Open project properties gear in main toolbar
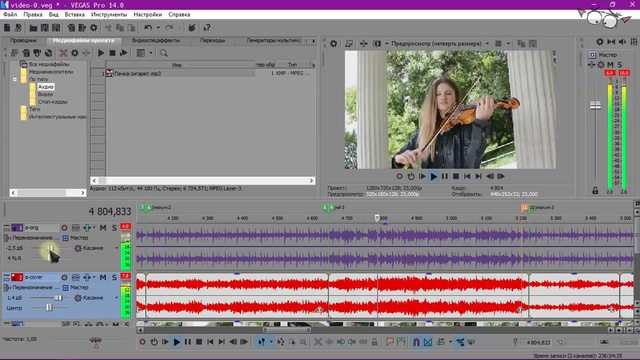640x360 pixels. [93, 28]
